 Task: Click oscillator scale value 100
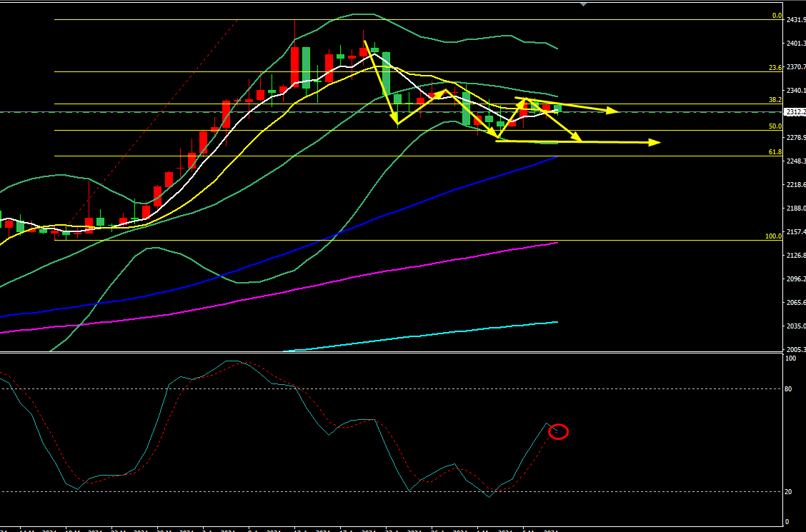point(790,358)
